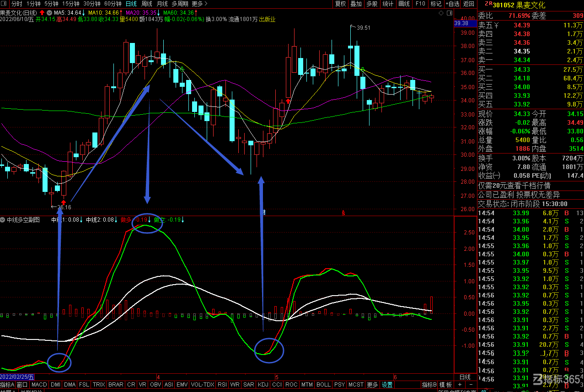Select the CR indicator tab
584x392 pixels.
click(131, 385)
